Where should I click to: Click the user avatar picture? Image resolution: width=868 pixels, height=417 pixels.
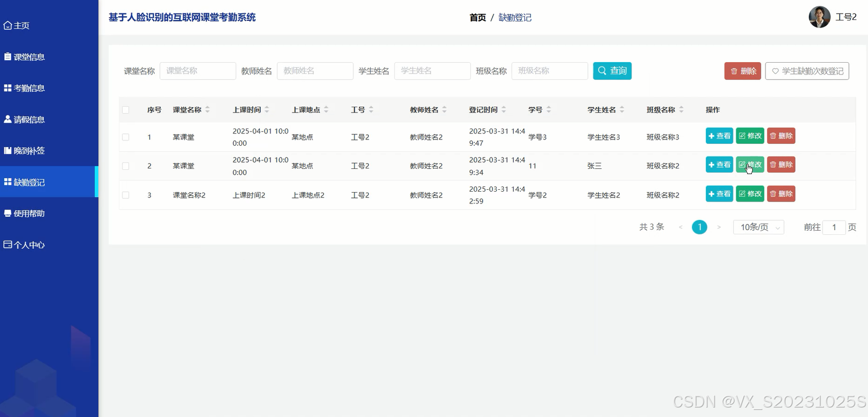(x=819, y=17)
